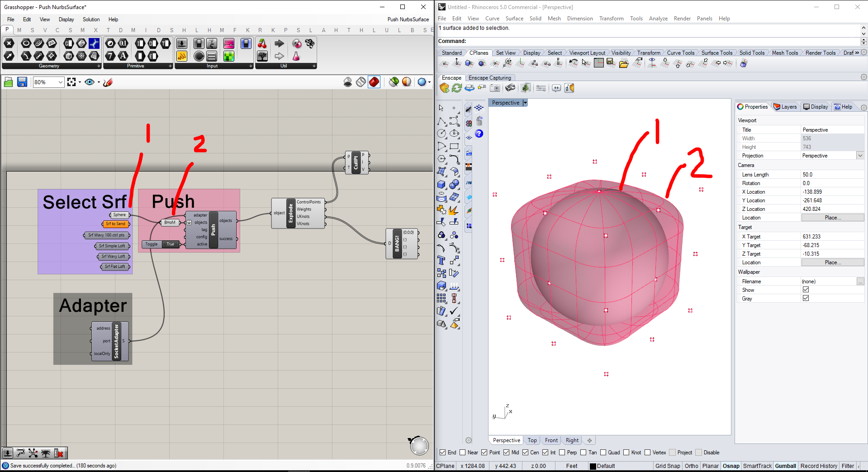This screenshot has width=868, height=472.
Task: Click the Enscape green live-update arrows
Action: click(x=457, y=88)
